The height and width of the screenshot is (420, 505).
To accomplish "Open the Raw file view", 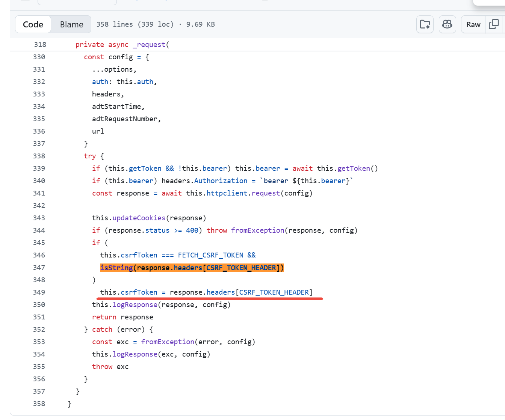I will coord(473,24).
